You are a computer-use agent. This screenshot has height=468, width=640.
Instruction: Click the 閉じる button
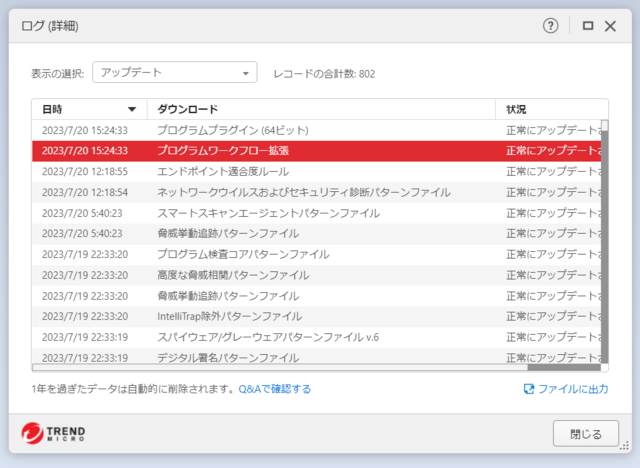coord(586,434)
